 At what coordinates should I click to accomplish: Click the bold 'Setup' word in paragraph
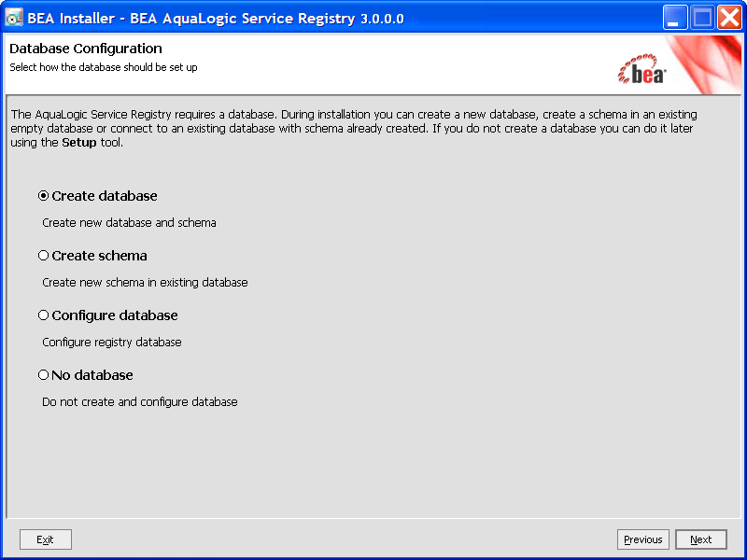(79, 143)
